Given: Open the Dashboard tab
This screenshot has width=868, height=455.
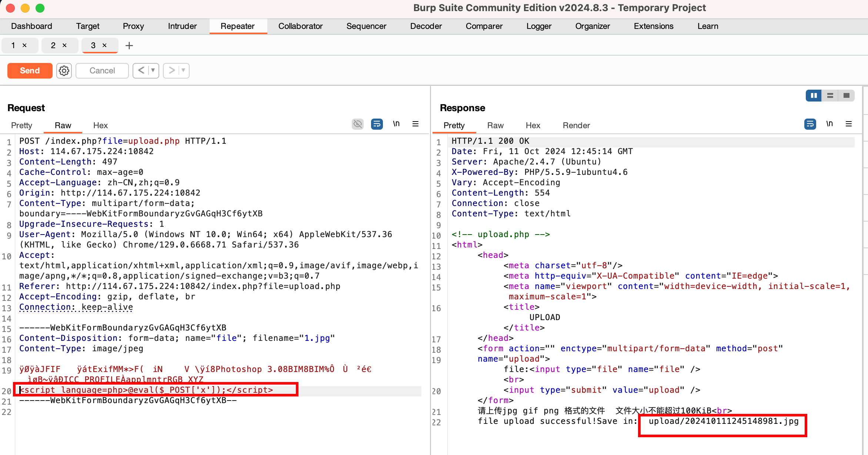Looking at the screenshot, I should click(x=31, y=26).
